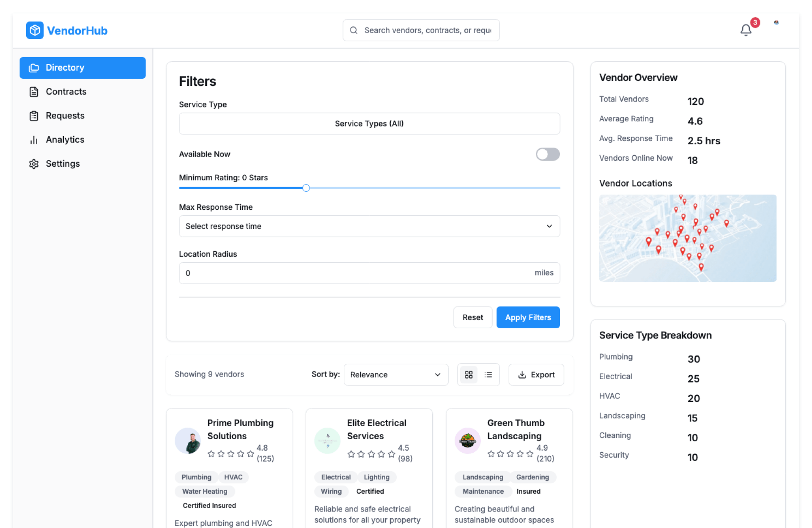
Task: Open the notifications bell
Action: click(746, 30)
